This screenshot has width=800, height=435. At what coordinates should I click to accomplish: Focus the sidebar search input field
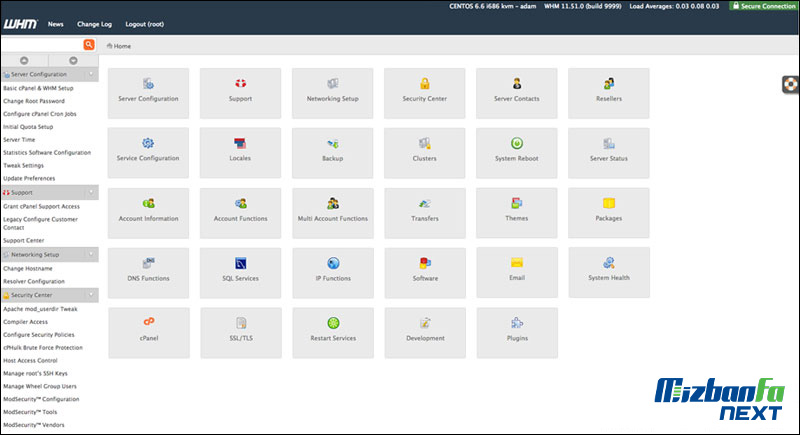click(40, 45)
